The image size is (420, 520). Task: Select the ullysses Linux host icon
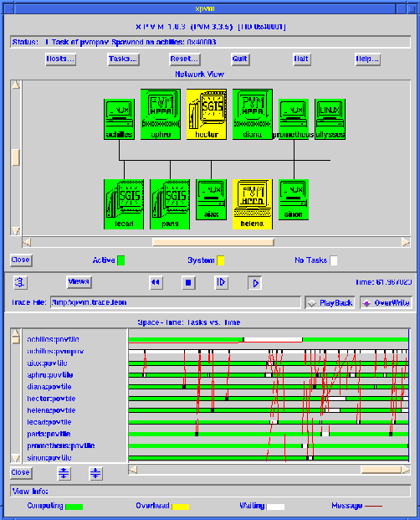pyautogui.click(x=330, y=119)
